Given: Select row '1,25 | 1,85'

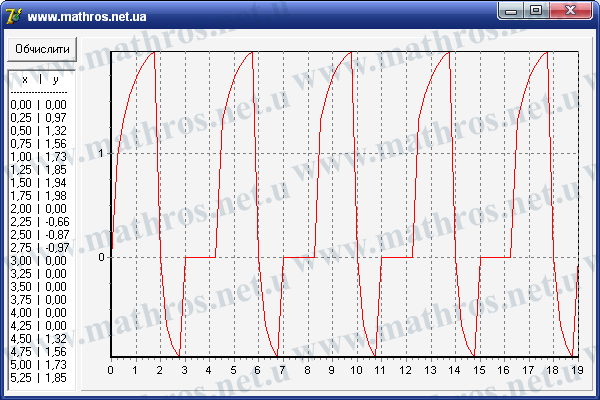Looking at the screenshot, I should click(39, 170).
